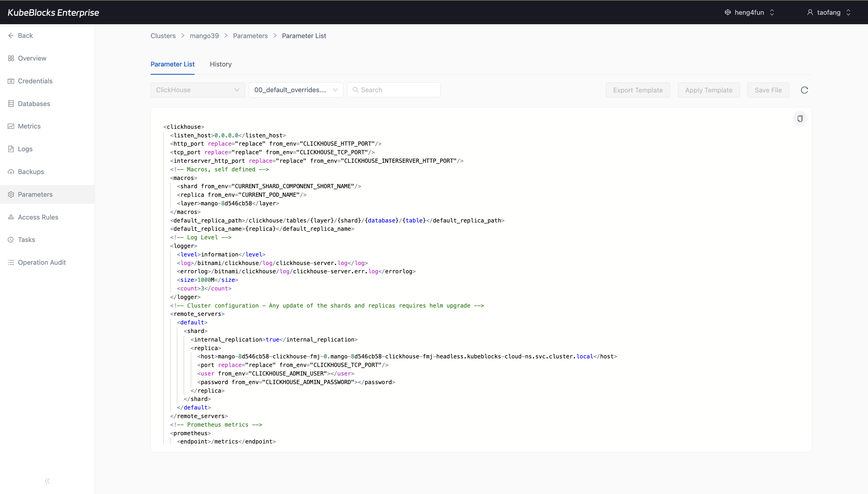
Task: Click the Operation Audit list icon
Action: tap(11, 262)
